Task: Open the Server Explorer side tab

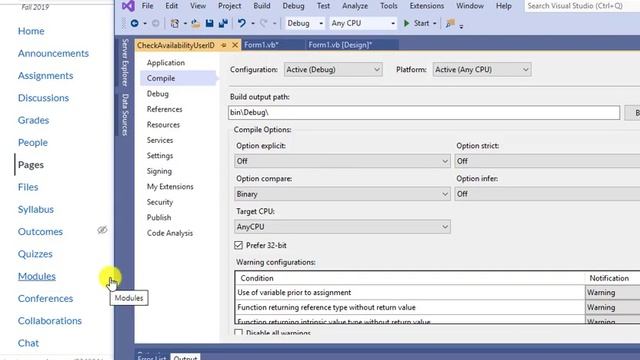Action: [125, 62]
